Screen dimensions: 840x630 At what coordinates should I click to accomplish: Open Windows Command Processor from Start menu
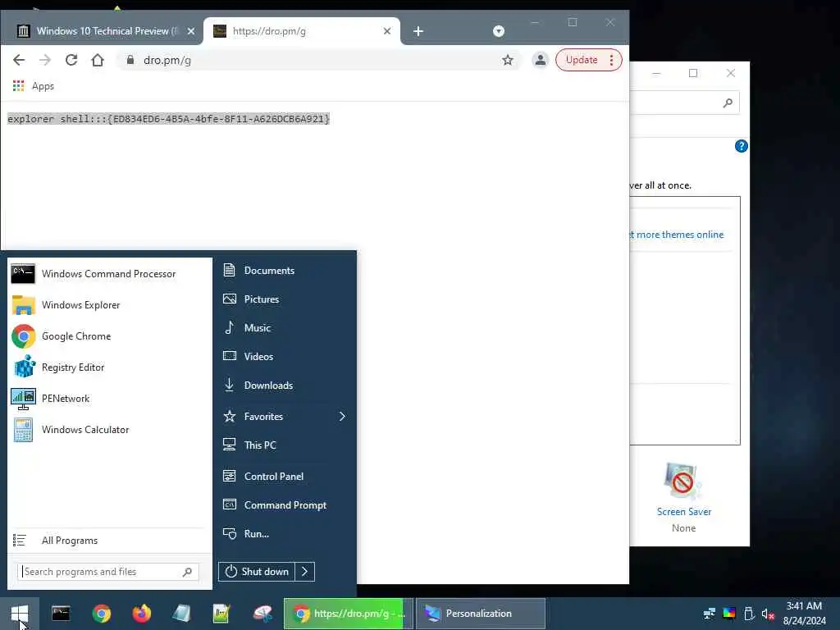coord(109,274)
